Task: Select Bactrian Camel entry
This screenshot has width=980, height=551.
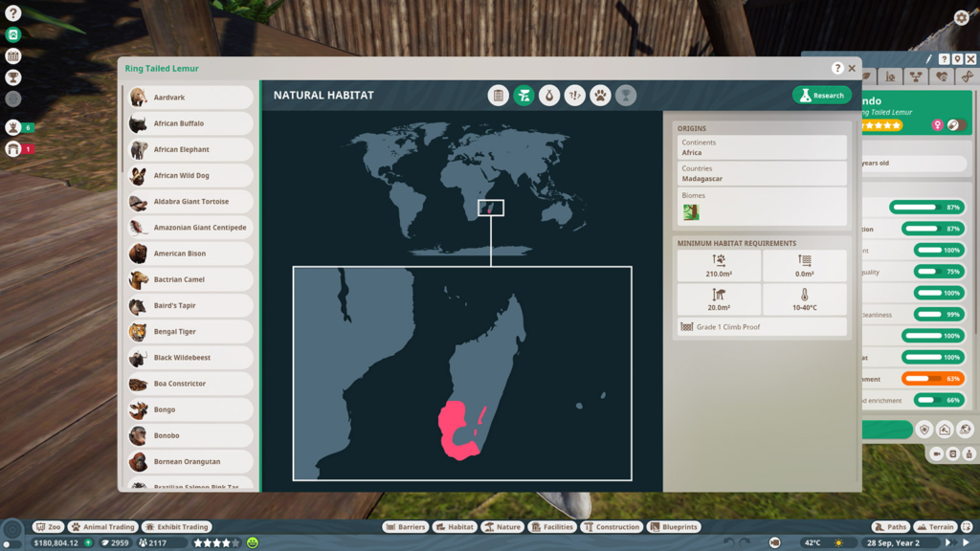Action: (190, 280)
